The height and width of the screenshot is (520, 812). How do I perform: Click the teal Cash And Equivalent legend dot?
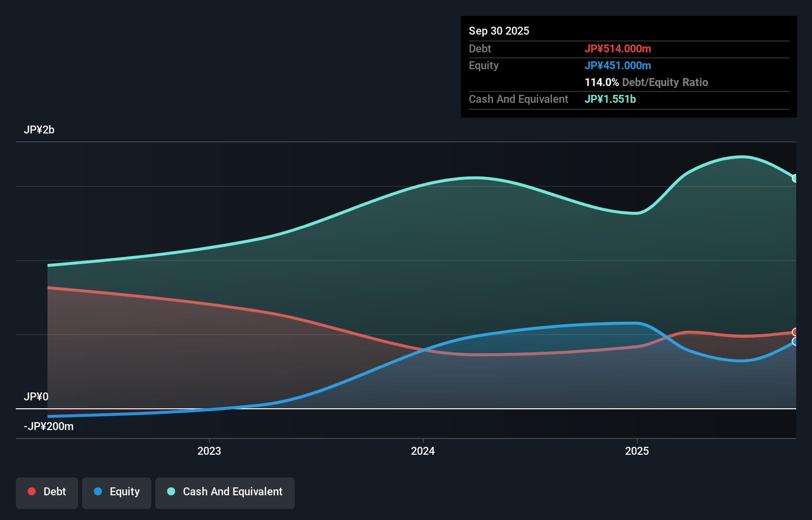[171, 492]
